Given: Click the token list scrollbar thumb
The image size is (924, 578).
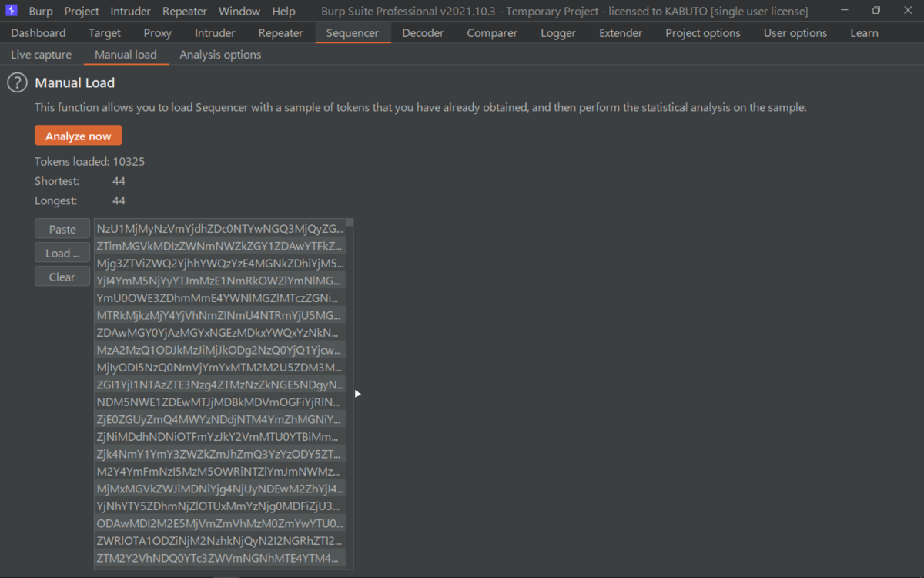Looking at the screenshot, I should 350,223.
